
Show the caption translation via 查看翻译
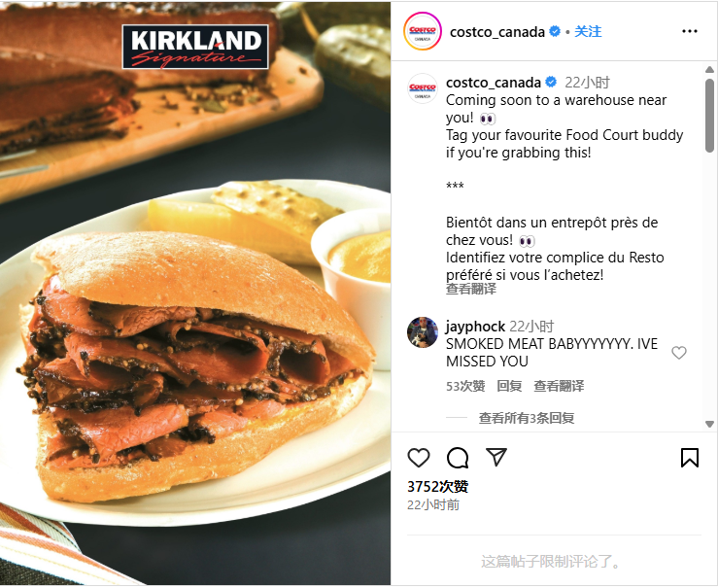coord(470,289)
